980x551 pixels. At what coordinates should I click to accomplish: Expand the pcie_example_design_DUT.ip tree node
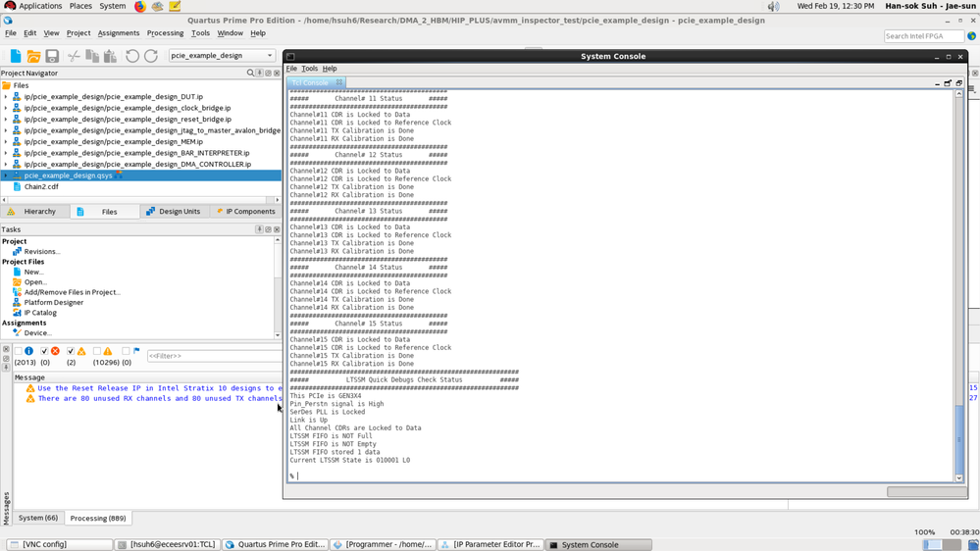pos(6,97)
